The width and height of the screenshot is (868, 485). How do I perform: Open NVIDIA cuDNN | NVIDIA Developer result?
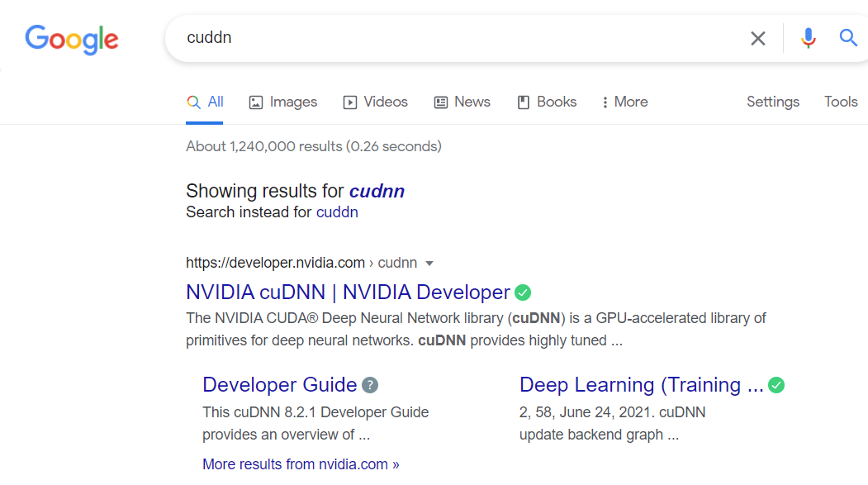348,292
